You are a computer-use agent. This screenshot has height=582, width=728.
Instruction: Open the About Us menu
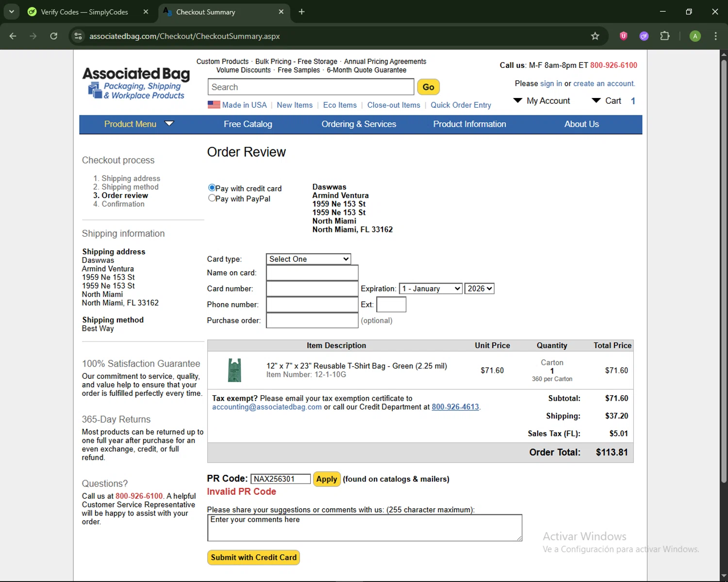click(x=581, y=124)
